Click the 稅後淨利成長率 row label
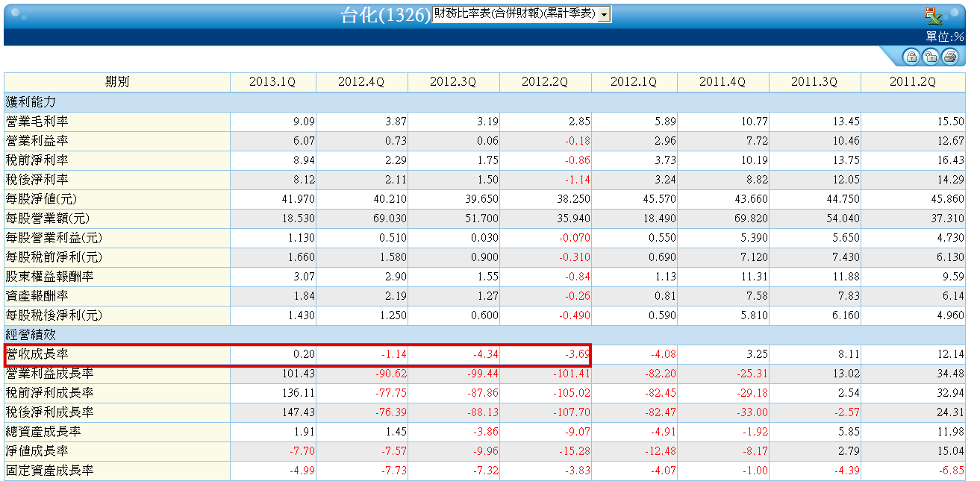 point(50,412)
